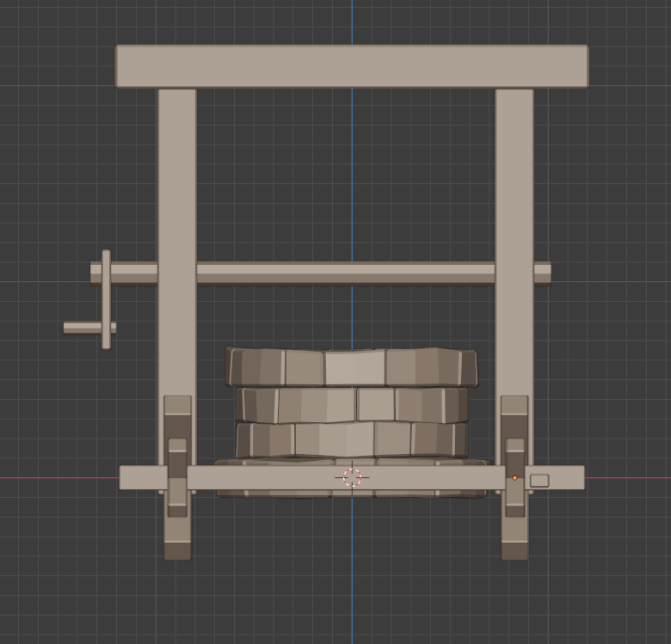This screenshot has width=671, height=644.
Task: Select the top ring of well stones
Action: click(x=351, y=367)
